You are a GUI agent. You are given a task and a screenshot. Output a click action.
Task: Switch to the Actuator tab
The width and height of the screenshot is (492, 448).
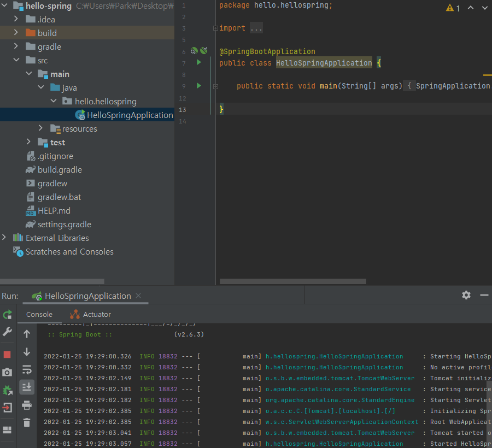90,315
